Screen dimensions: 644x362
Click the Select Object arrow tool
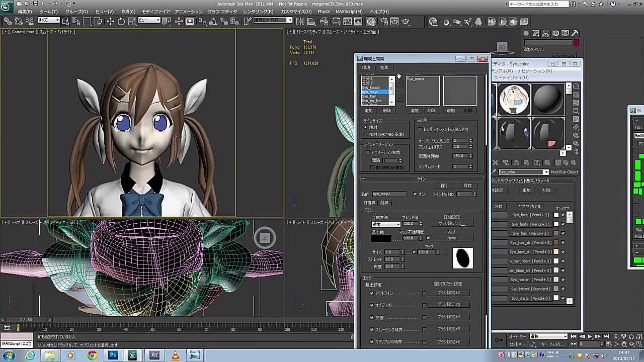(x=66, y=22)
